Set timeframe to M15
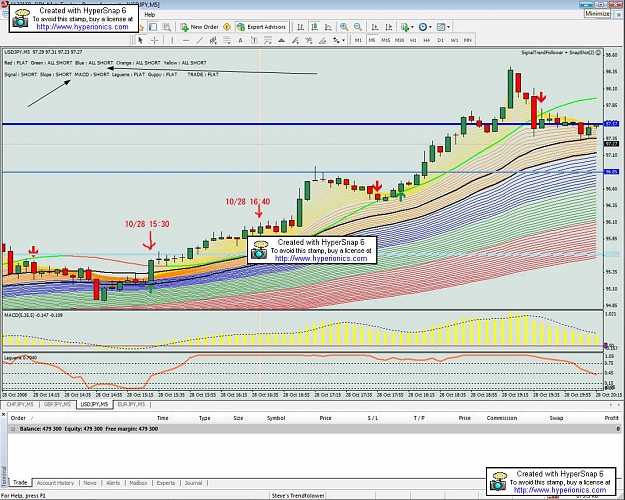 (385, 40)
